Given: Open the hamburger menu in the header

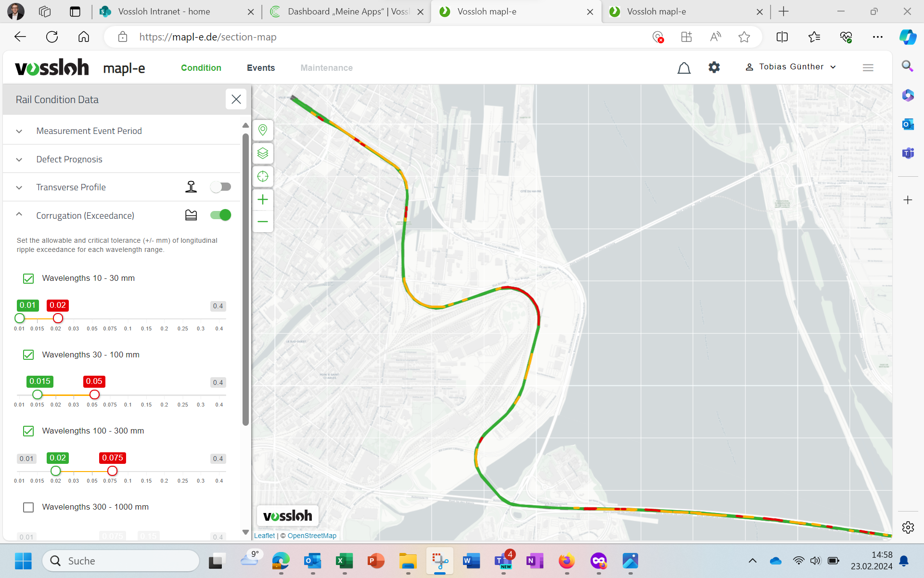Looking at the screenshot, I should pos(868,68).
